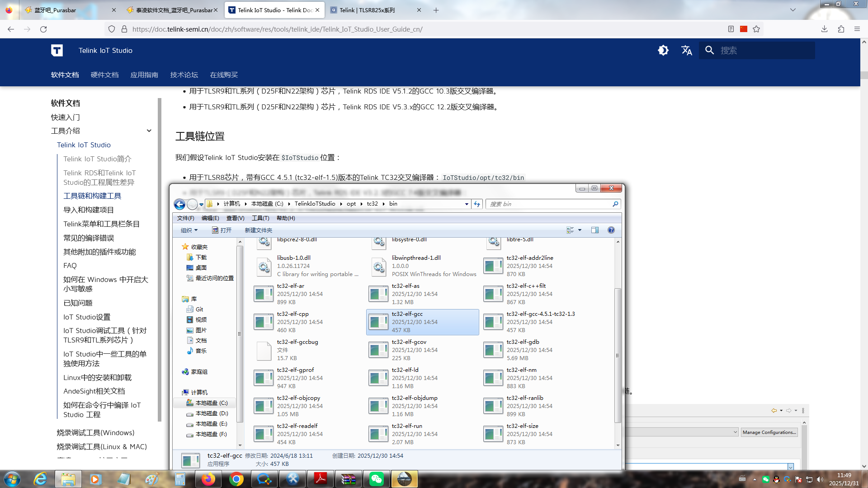
Task: Reload the current page
Action: tap(43, 29)
